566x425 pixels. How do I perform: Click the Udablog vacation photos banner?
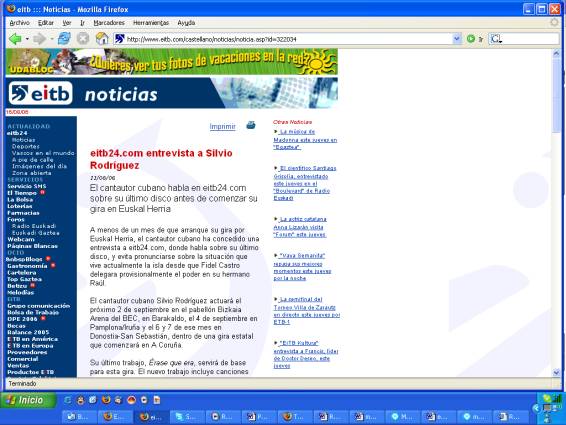[172, 62]
